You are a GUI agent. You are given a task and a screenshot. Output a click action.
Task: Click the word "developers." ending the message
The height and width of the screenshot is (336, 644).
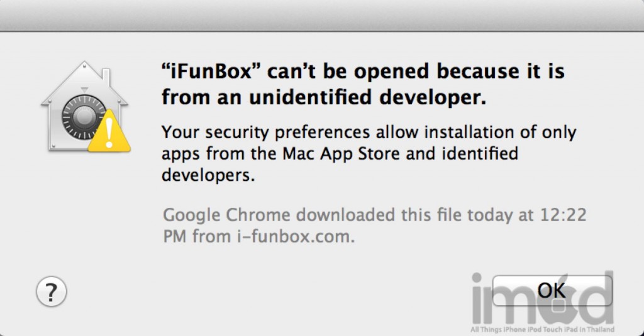[208, 175]
